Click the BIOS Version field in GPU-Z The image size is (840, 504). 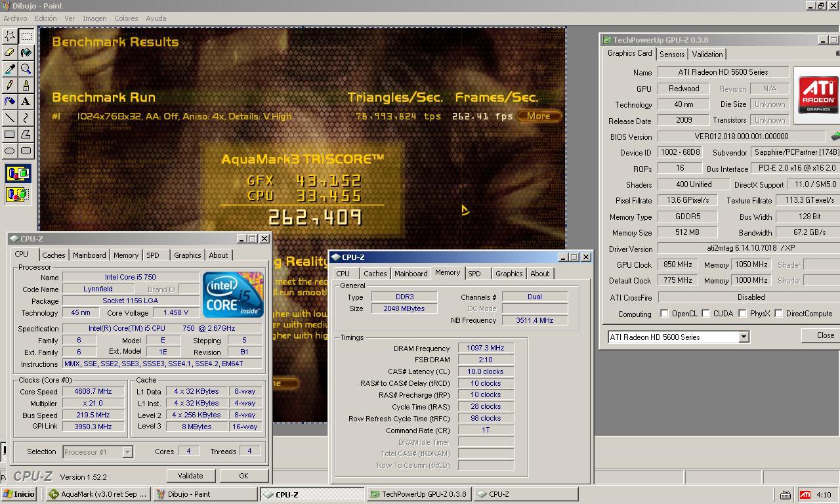tap(742, 136)
